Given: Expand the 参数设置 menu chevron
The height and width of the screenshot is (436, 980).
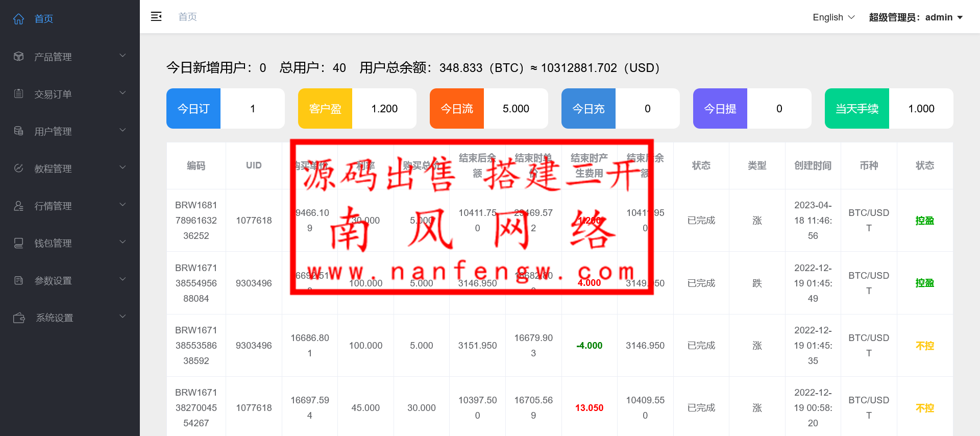Looking at the screenshot, I should point(122,279).
